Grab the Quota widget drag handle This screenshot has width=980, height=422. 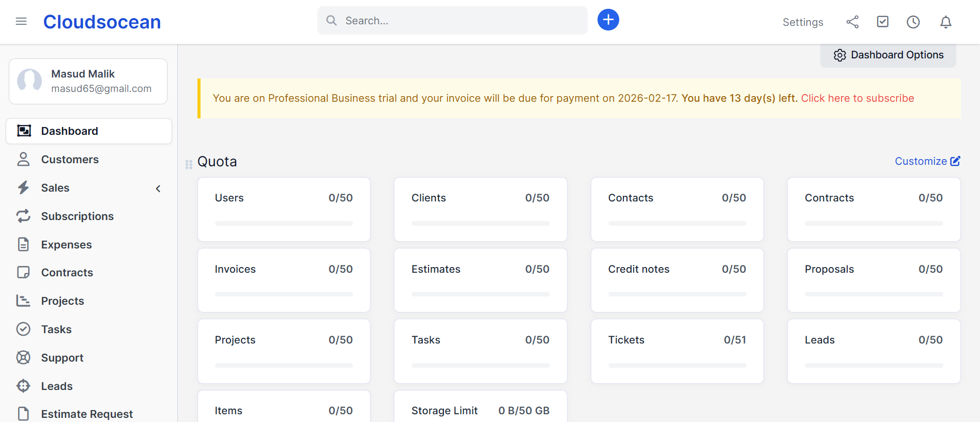pyautogui.click(x=189, y=164)
